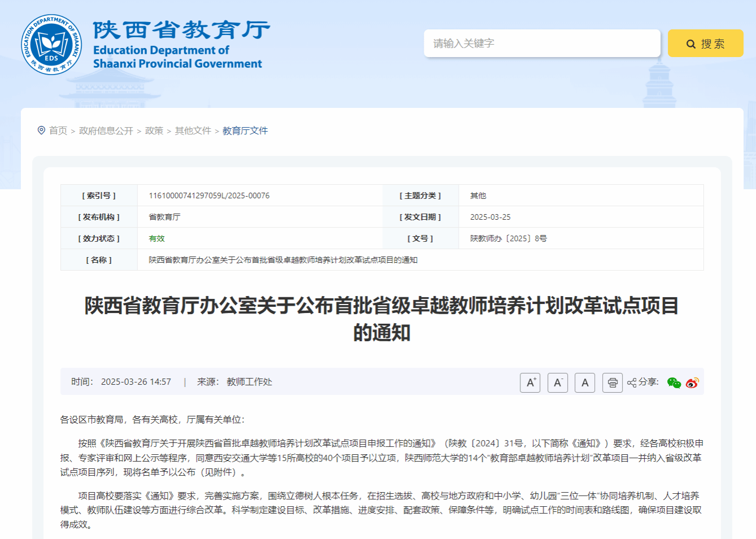Share article via WeChat icon

674,382
